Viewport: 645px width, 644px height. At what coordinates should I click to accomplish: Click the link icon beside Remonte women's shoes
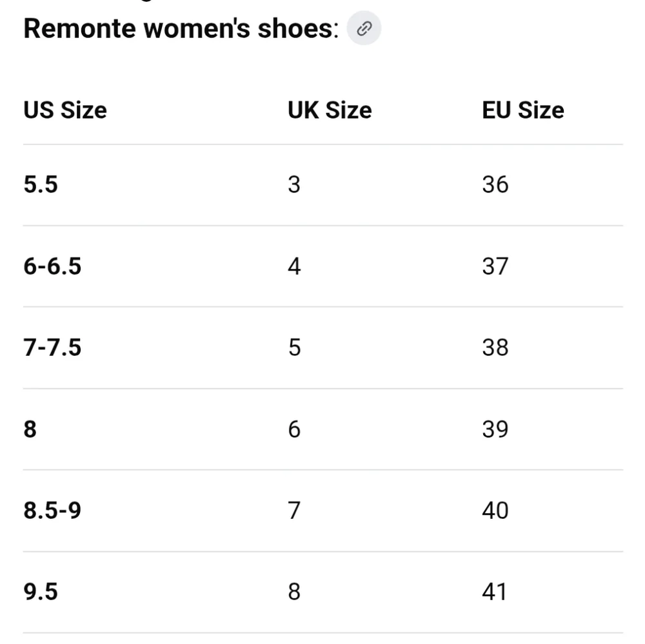(364, 29)
